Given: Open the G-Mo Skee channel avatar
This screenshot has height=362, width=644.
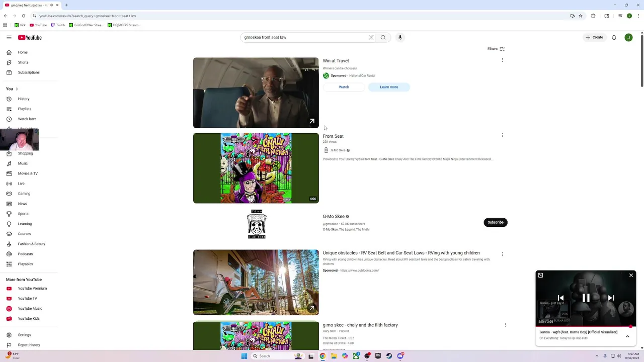Looking at the screenshot, I should [x=257, y=224].
